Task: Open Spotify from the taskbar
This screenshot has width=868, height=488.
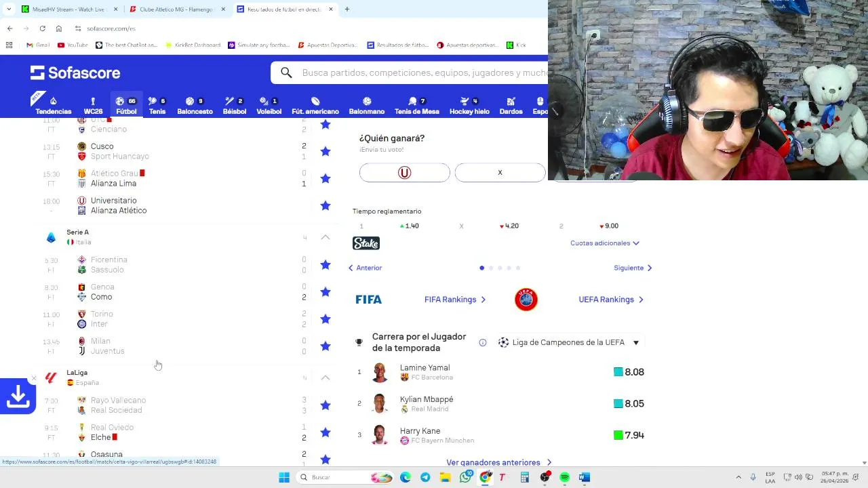Action: [x=565, y=477]
